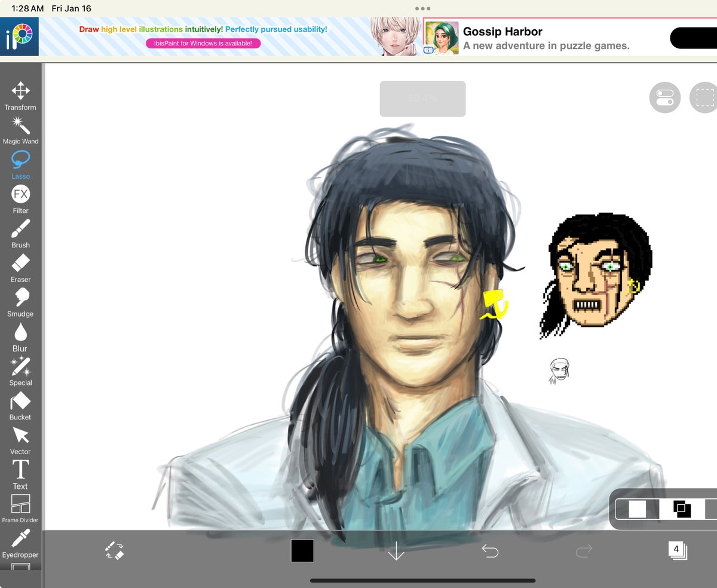Select the Lasso tool
The width and height of the screenshot is (717, 588).
(20, 165)
